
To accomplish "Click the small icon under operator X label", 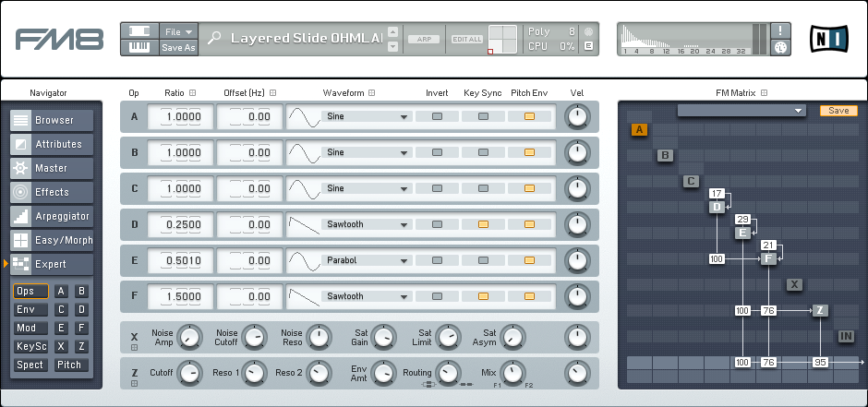I will tap(134, 348).
